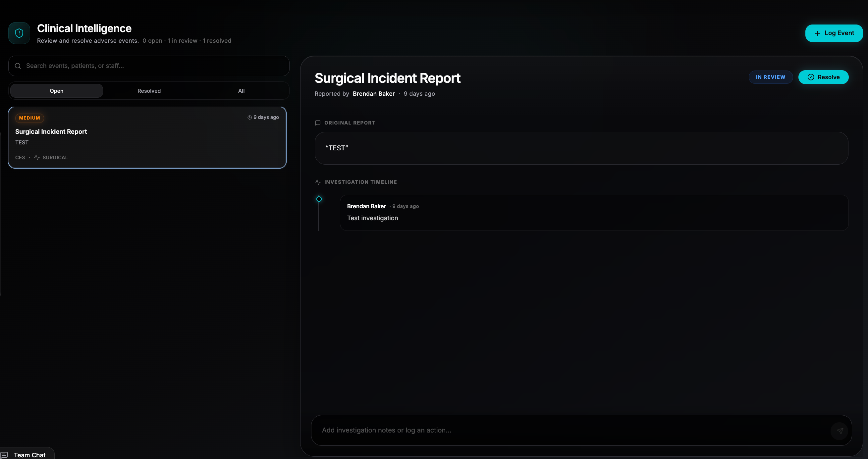This screenshot has width=868, height=459.
Task: Click the IN REVIEW status badge
Action: [771, 77]
